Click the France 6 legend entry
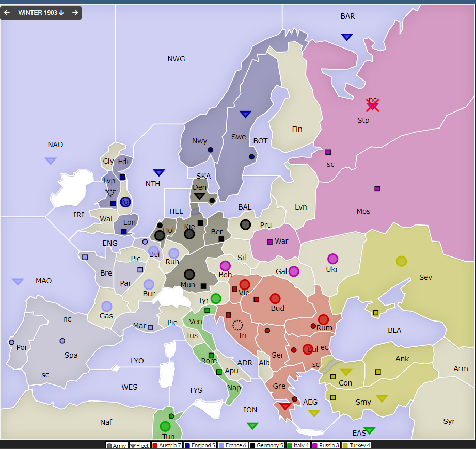 coord(232,445)
